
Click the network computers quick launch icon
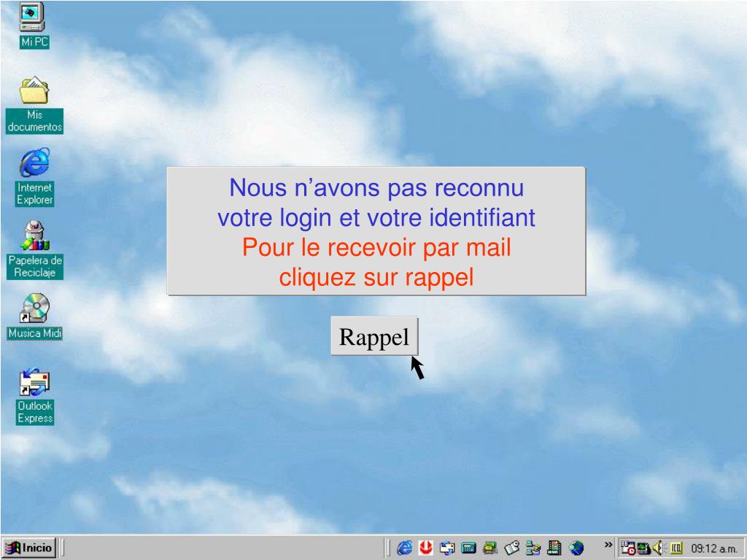[533, 548]
